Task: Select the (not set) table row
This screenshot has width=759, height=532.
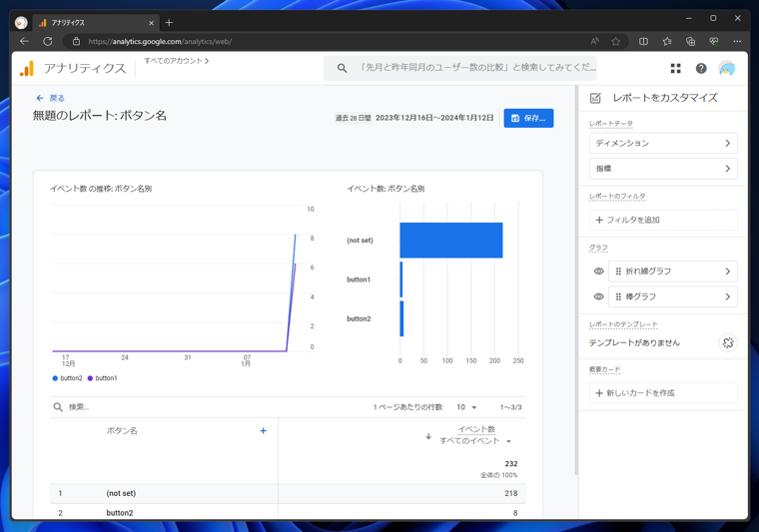Action: pyautogui.click(x=288, y=493)
